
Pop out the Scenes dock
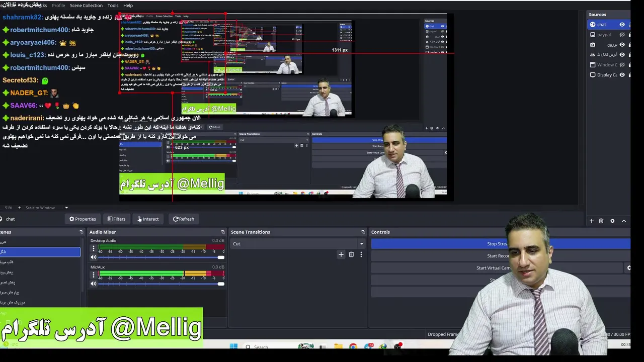point(82,232)
